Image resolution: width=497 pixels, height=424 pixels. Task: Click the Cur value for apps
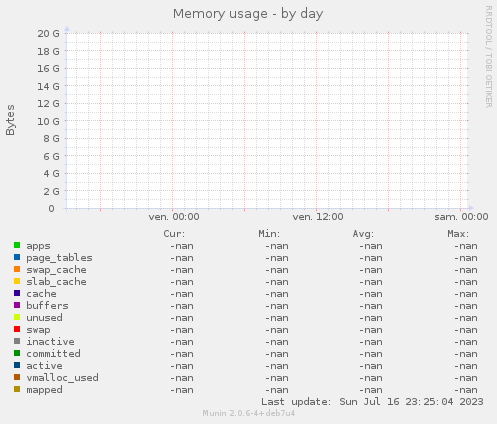pos(182,246)
